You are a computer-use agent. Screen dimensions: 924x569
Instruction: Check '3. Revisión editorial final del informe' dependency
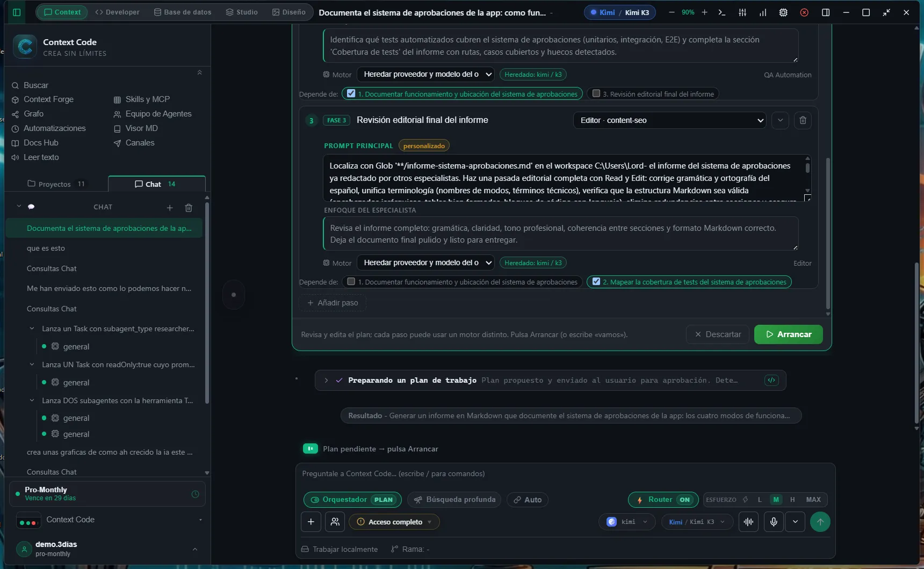pos(596,93)
